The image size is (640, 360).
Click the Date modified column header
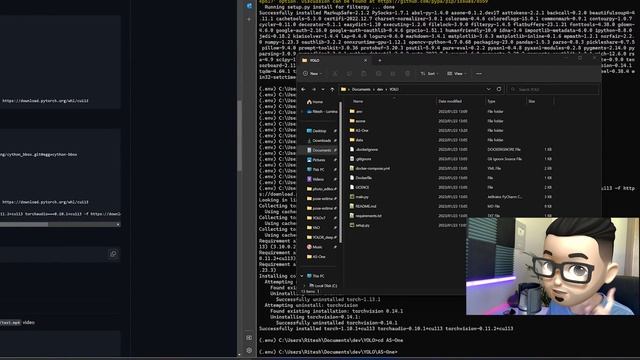pyautogui.click(x=450, y=101)
